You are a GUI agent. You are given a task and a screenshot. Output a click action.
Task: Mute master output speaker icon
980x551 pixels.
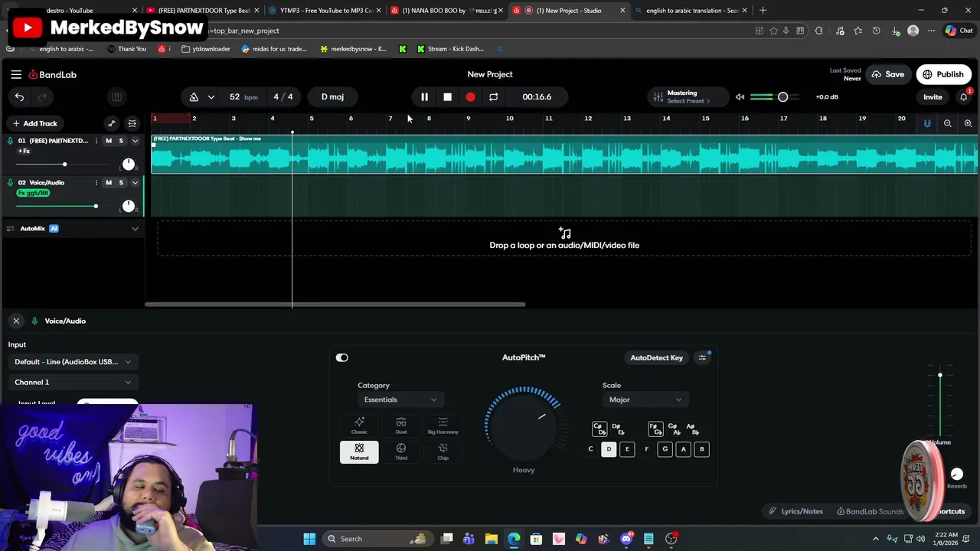(x=740, y=97)
